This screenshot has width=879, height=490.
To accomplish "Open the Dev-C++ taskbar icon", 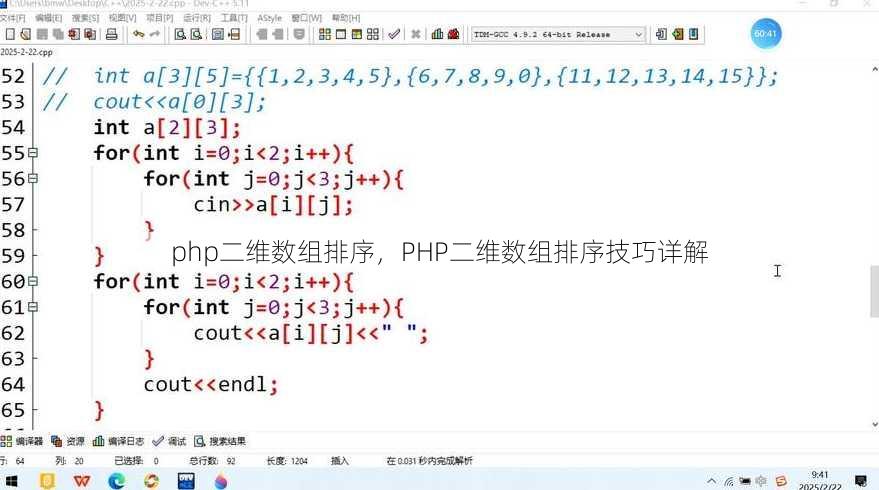I will [x=186, y=481].
